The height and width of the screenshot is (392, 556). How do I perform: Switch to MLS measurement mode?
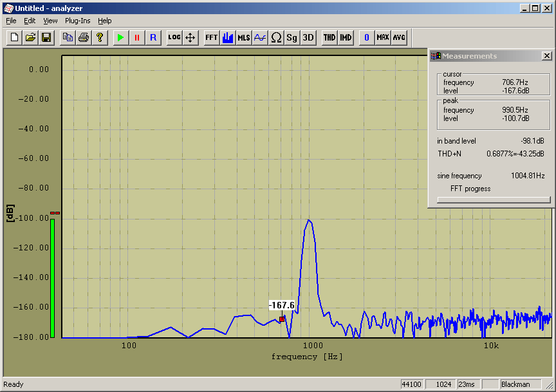point(244,37)
